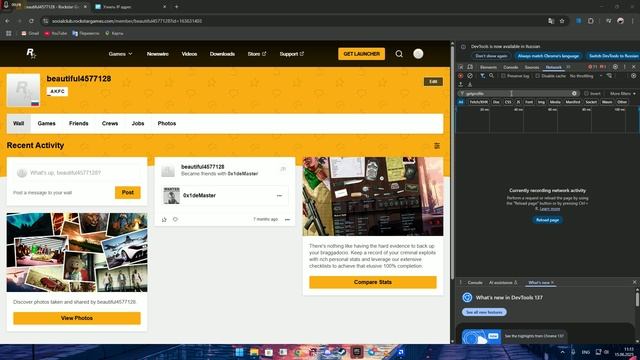This screenshot has width=640, height=360.
Task: Click Export HAR download icon
Action: click(x=470, y=84)
